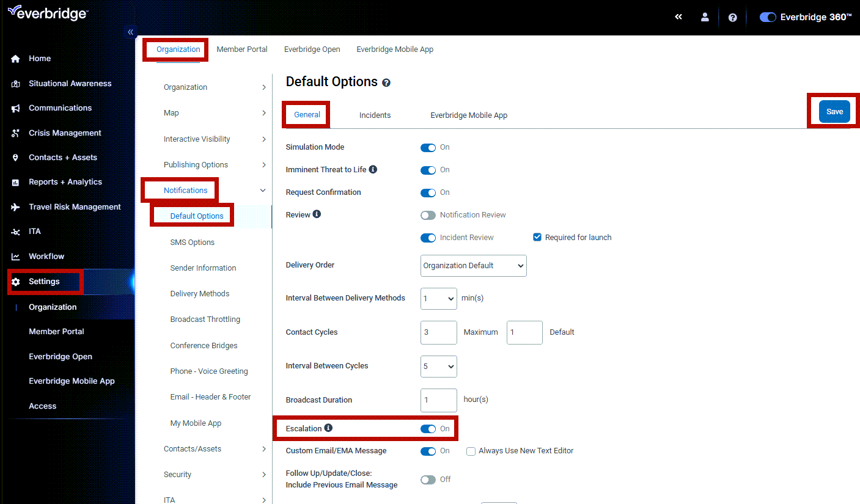Open the user profile icon

(x=705, y=17)
